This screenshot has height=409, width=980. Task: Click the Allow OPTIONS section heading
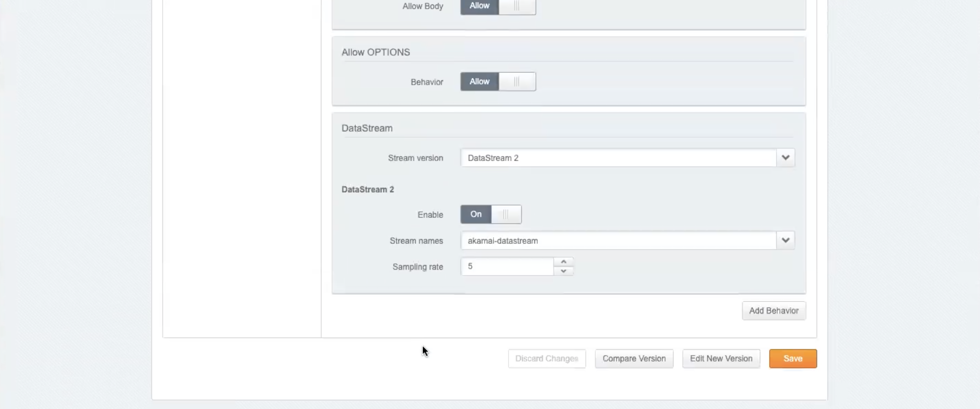point(375,52)
